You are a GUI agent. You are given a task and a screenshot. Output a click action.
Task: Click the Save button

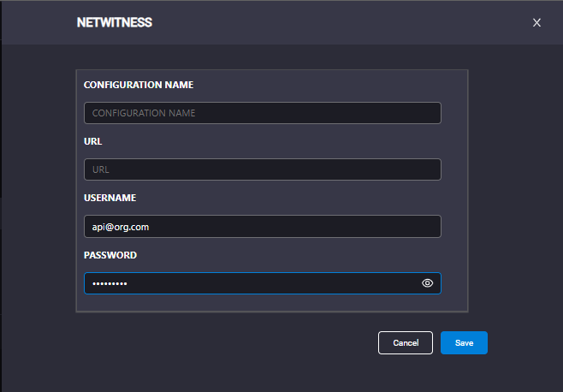464,342
